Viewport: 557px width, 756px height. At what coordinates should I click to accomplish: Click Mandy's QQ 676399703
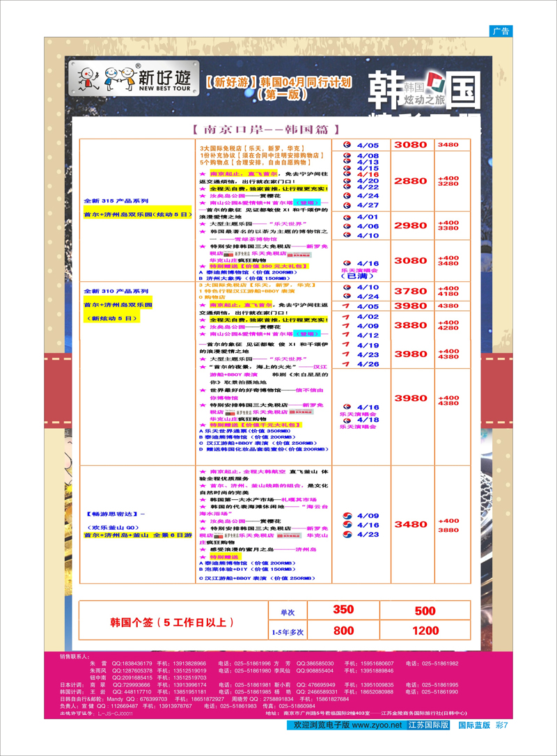153,699
